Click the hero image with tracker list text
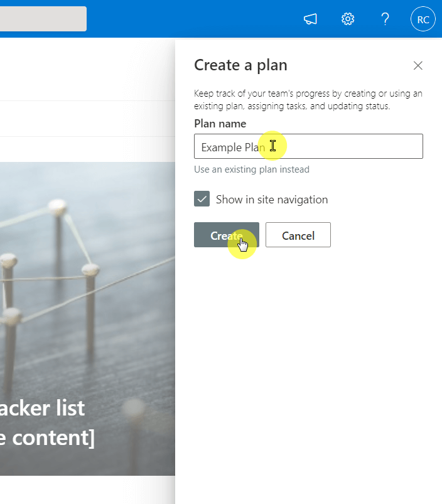Screen dimensions: 442x504 tap(87, 319)
